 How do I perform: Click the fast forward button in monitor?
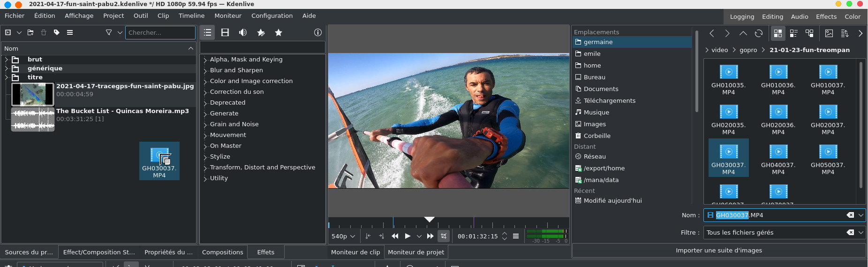430,236
